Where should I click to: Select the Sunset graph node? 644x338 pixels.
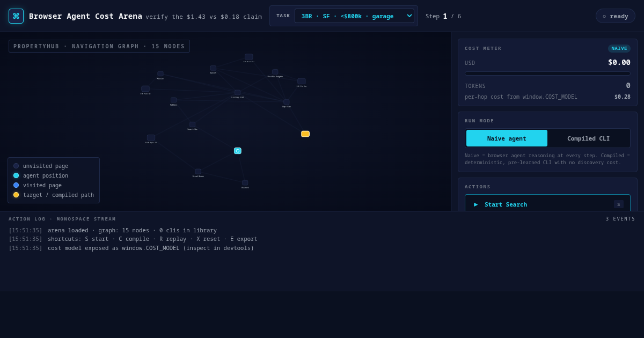(213, 69)
